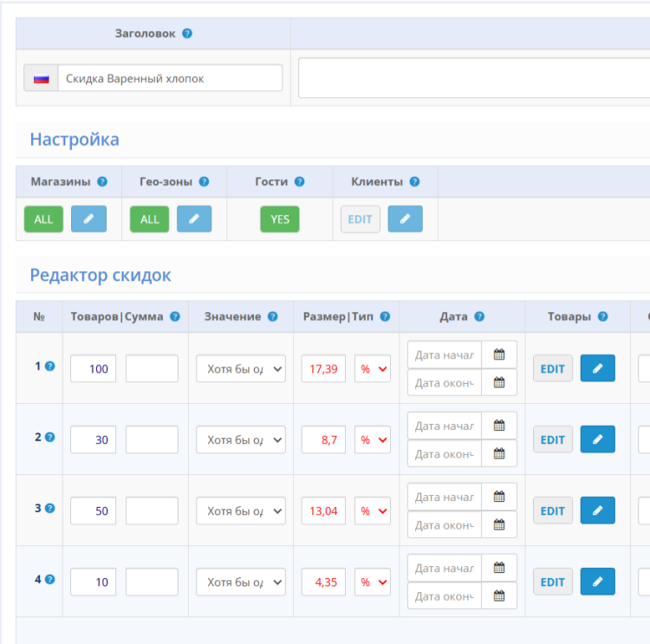
Task: Open the calendar for row 4 end date
Action: (499, 595)
